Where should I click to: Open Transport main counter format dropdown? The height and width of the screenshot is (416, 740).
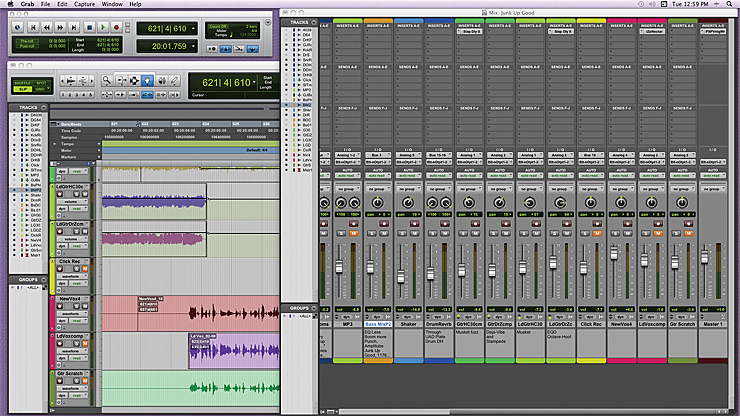(193, 28)
